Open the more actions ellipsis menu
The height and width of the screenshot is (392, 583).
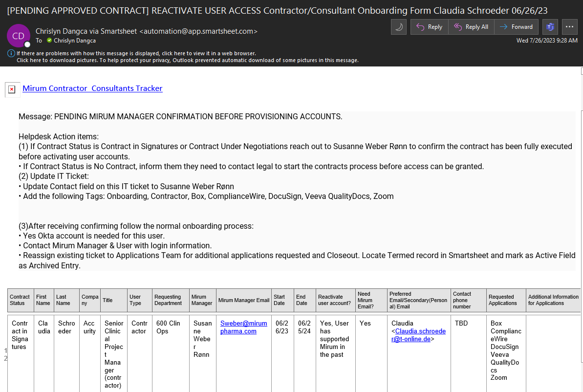point(569,27)
